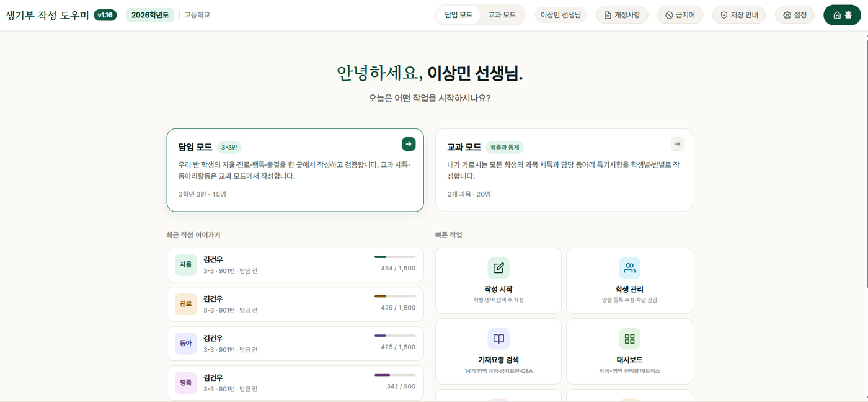Open the 기재요령 검색 quick action card
Screen dimensions: 868x402
pos(498,351)
